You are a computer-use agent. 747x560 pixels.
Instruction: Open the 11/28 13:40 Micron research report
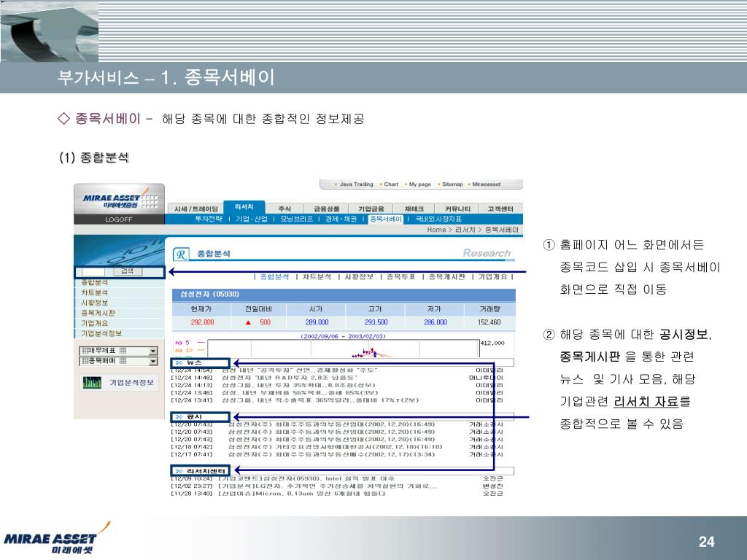click(302, 494)
